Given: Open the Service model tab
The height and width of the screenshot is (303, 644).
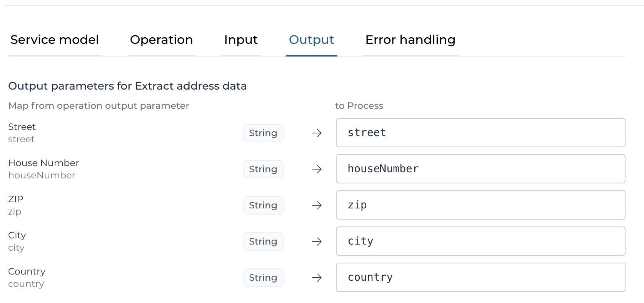Looking at the screenshot, I should 55,40.
